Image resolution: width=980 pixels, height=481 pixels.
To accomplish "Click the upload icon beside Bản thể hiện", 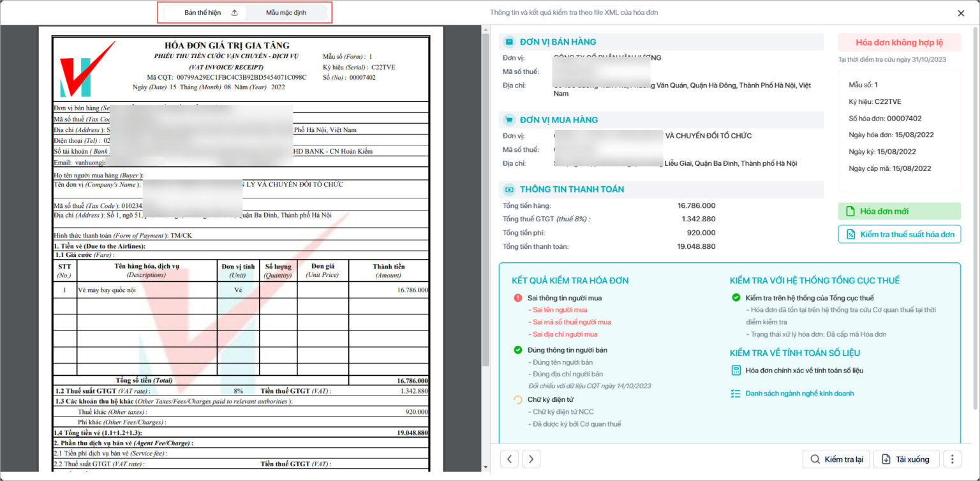I will tap(234, 13).
